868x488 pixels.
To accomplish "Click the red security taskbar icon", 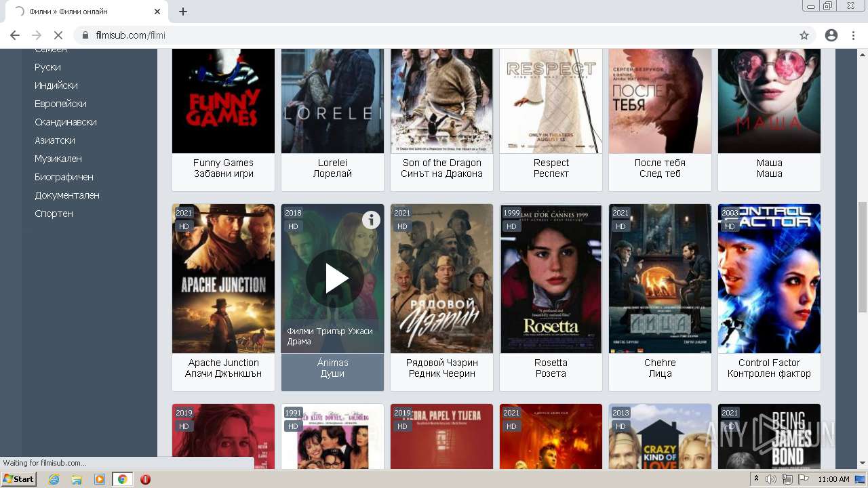I will pyautogui.click(x=145, y=479).
